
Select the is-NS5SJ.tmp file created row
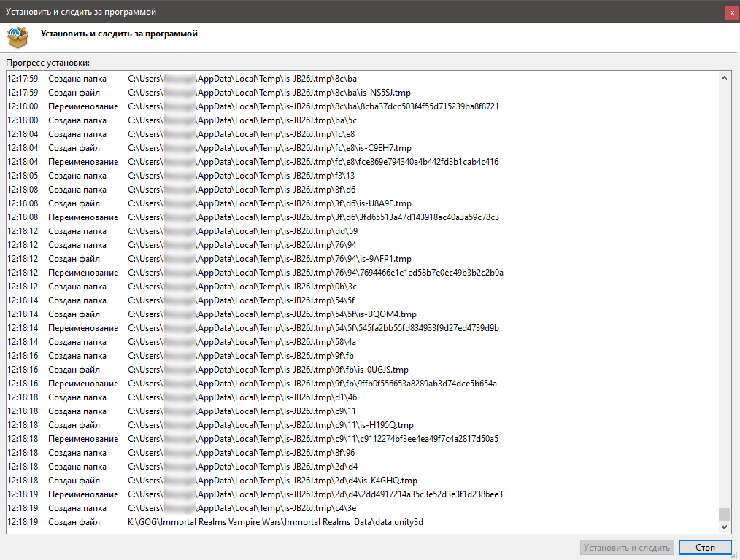pos(269,93)
